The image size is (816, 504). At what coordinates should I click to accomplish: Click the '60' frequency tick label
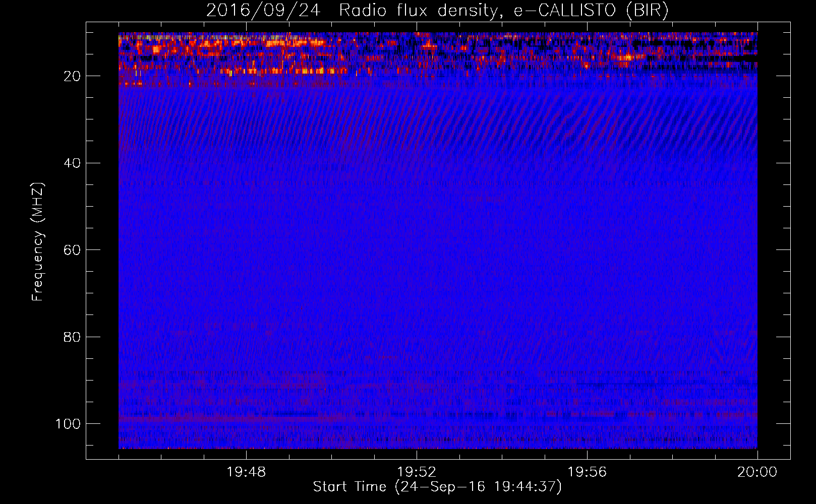pyautogui.click(x=73, y=250)
